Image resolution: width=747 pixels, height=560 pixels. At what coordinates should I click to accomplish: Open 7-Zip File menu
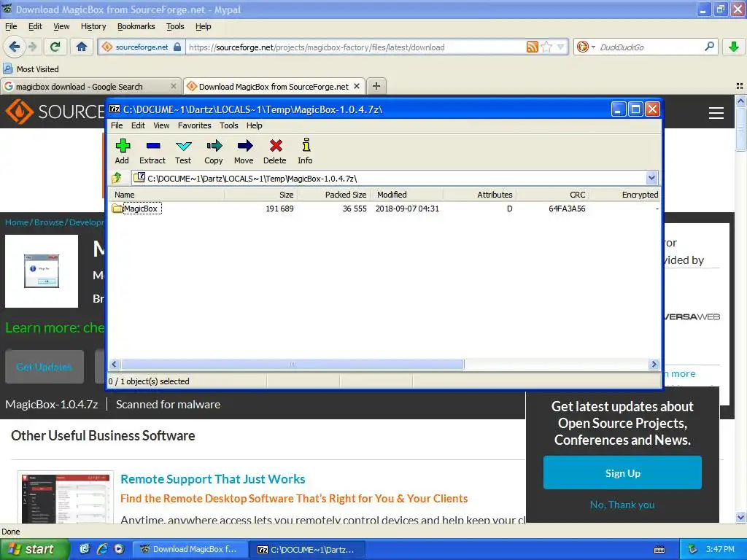[117, 125]
